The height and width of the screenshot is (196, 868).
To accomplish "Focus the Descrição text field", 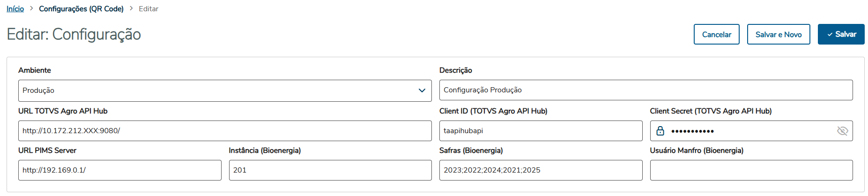I will click(x=645, y=90).
